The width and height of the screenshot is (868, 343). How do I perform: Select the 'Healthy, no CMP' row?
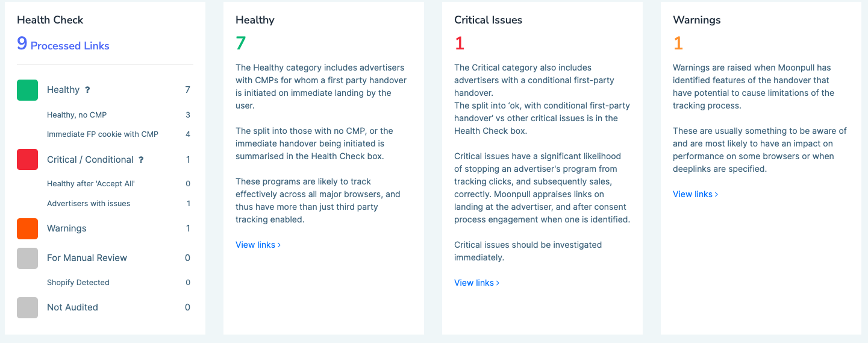[76, 115]
